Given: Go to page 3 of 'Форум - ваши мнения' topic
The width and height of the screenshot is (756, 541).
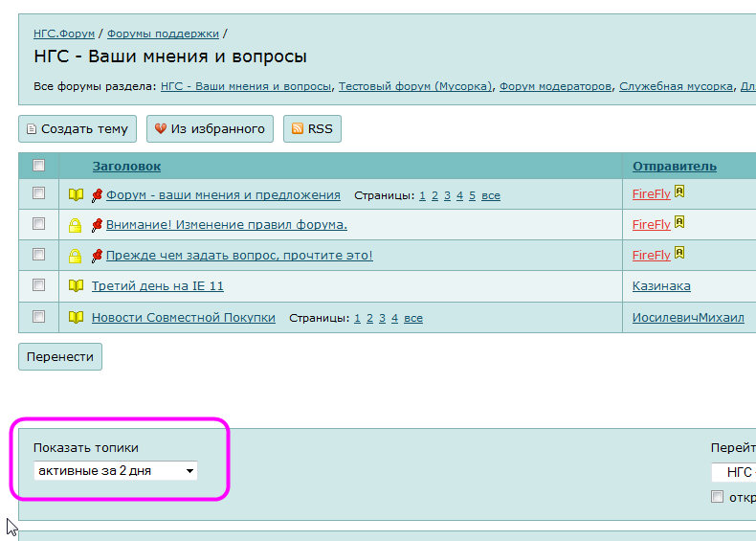Looking at the screenshot, I should pyautogui.click(x=448, y=195).
